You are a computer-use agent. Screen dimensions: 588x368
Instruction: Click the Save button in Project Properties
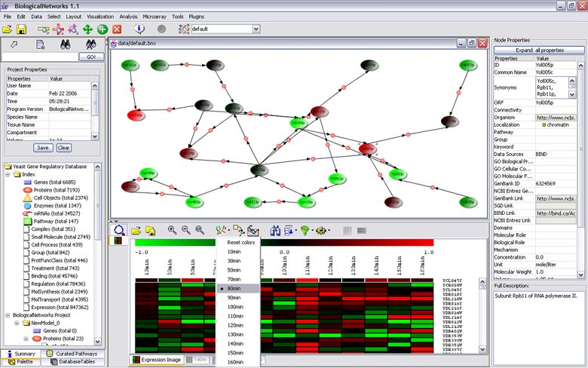[43, 148]
